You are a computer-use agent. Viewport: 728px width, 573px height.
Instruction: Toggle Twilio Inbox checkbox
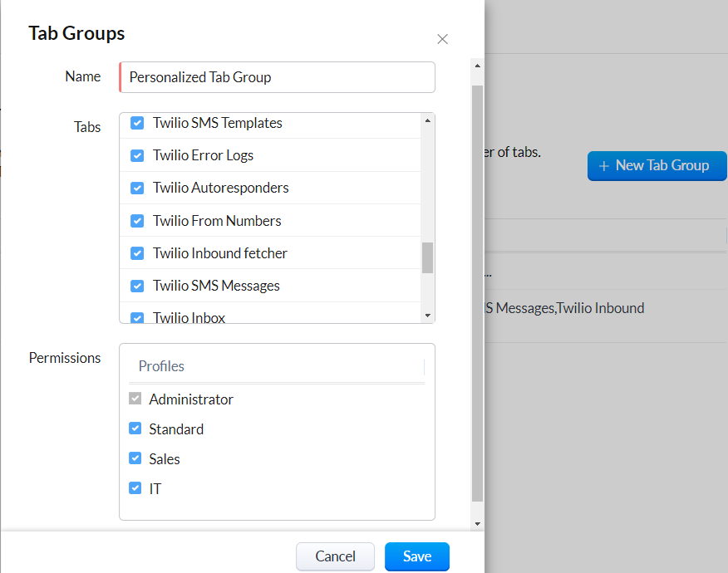pos(137,318)
